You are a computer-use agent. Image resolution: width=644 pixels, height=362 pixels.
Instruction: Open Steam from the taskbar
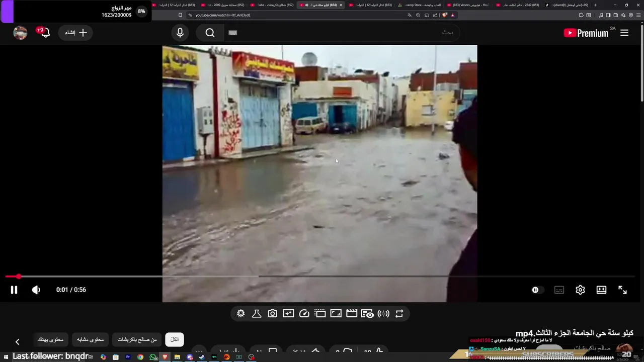202,357
